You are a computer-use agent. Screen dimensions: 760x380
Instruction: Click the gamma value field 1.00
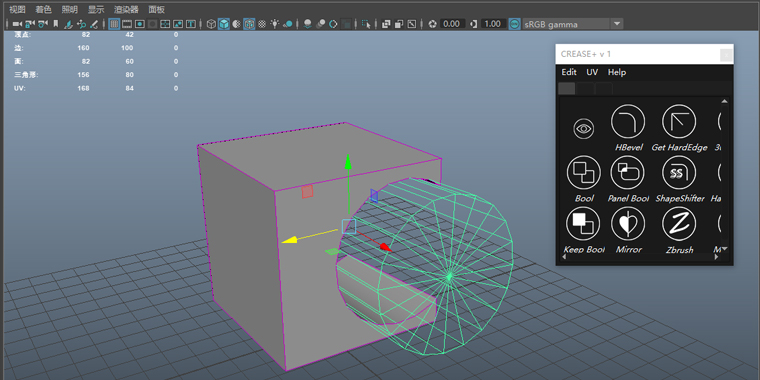coord(493,24)
